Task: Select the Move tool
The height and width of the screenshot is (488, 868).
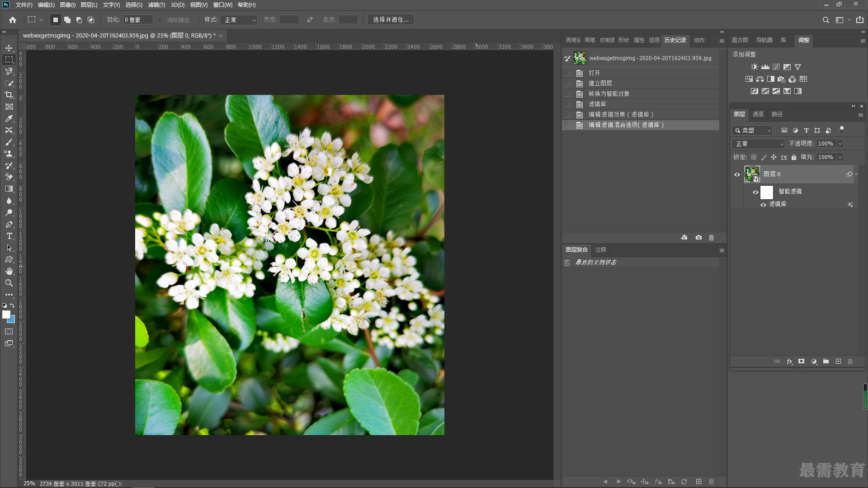Action: pyautogui.click(x=9, y=48)
